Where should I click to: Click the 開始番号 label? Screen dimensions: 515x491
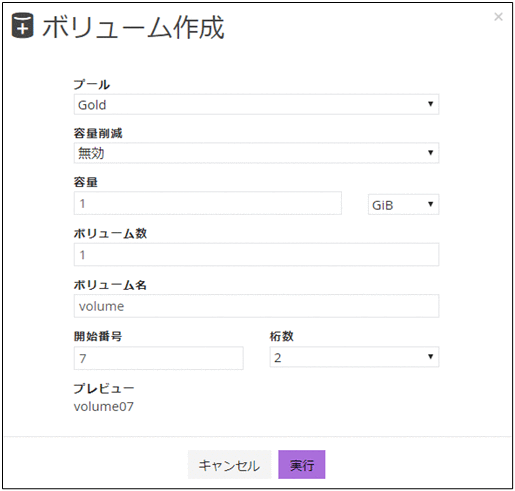(x=98, y=336)
